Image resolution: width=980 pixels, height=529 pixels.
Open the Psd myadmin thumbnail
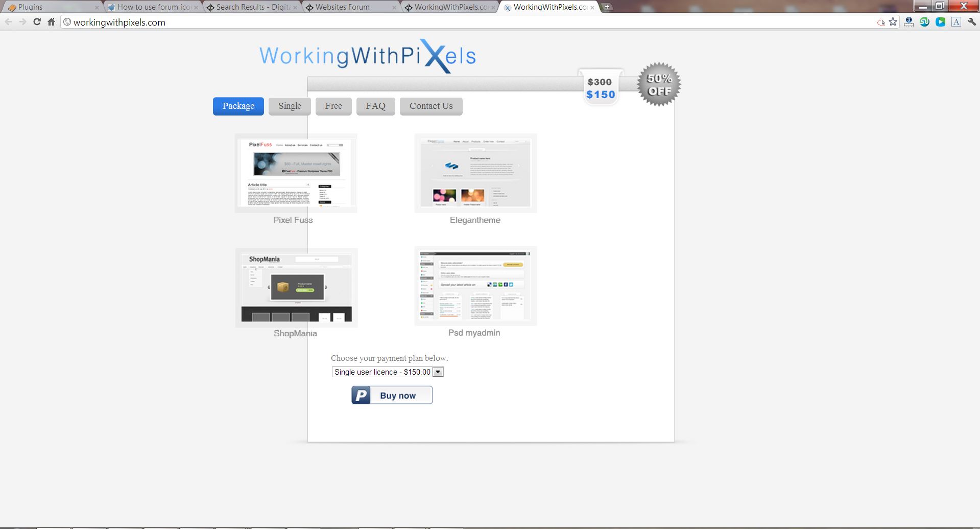click(x=475, y=286)
